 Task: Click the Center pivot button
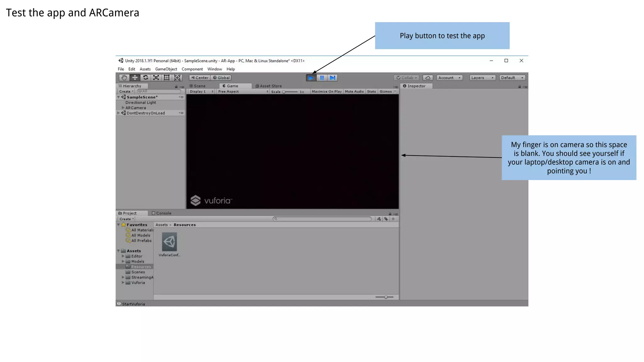200,78
